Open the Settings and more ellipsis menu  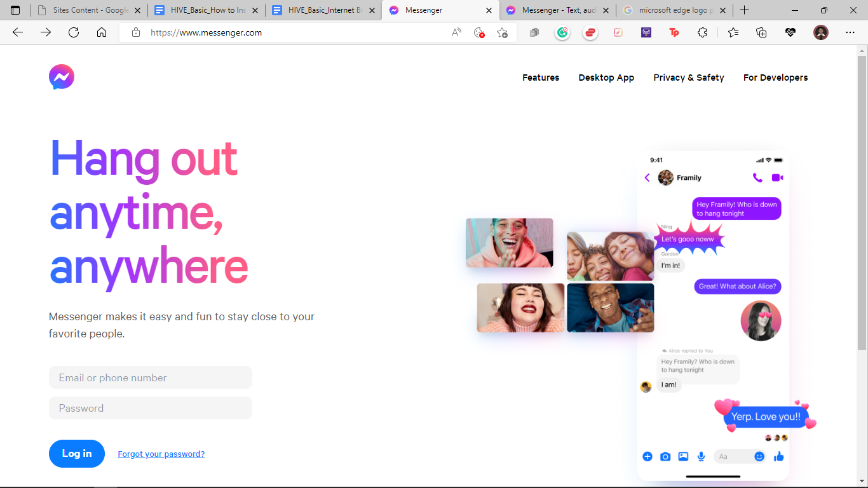coord(850,32)
